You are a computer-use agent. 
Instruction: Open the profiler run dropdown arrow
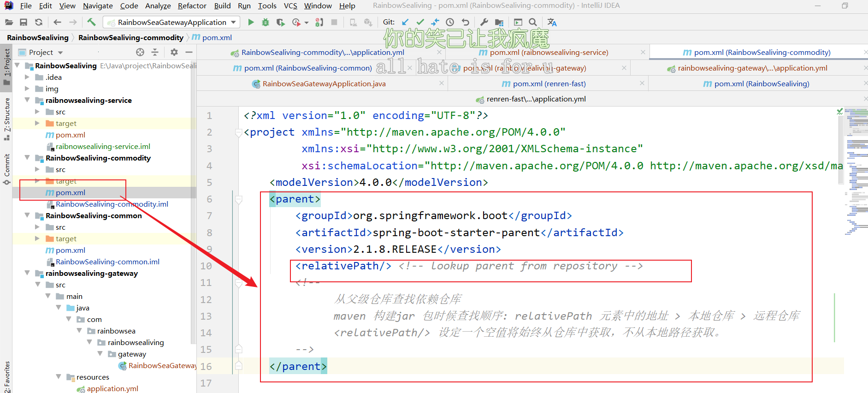(307, 23)
